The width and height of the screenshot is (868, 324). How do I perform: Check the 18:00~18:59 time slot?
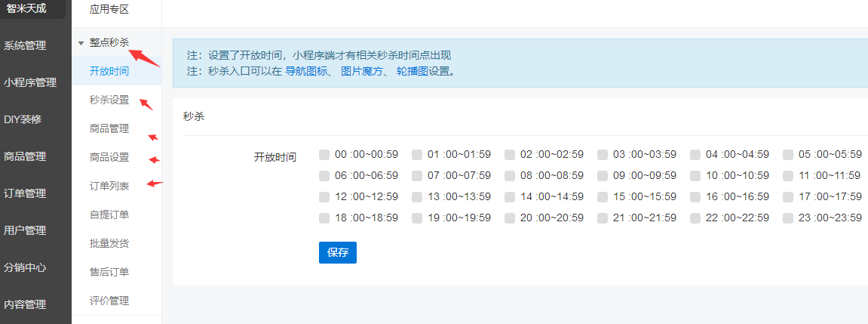324,218
